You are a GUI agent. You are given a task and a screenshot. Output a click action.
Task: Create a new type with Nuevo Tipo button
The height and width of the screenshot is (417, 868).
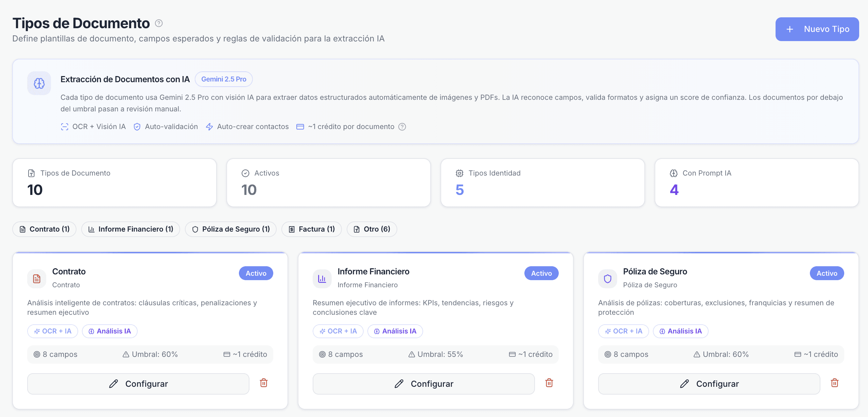817,29
